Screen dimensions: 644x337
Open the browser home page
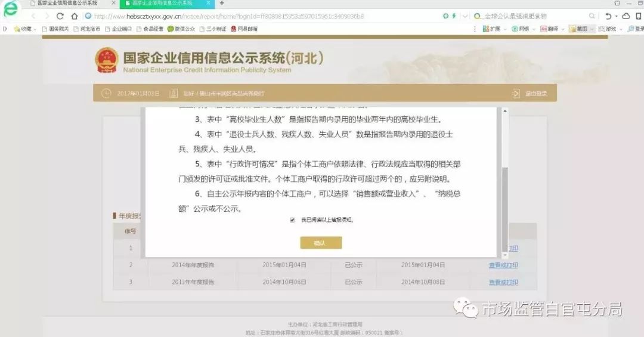75,17
